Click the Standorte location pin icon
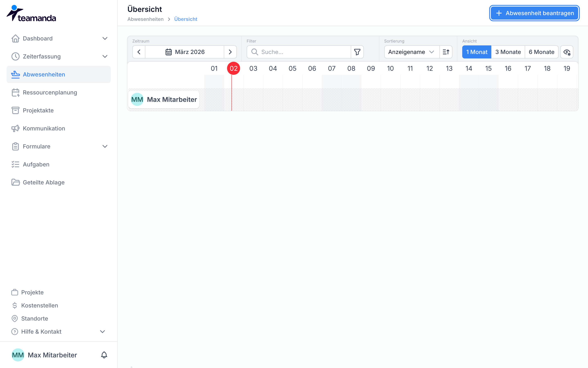 [x=14, y=319]
